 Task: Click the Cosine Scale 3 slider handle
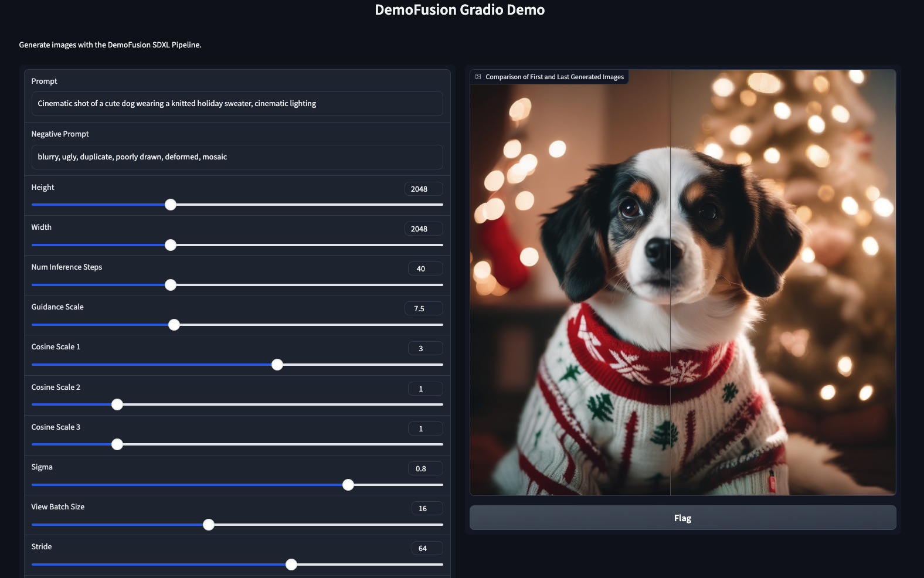point(117,444)
